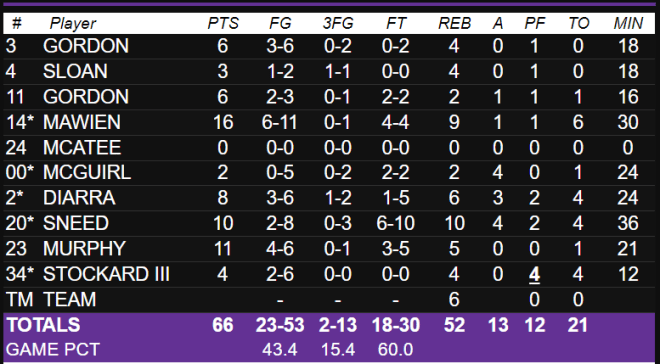Click the FT column header

(x=396, y=23)
